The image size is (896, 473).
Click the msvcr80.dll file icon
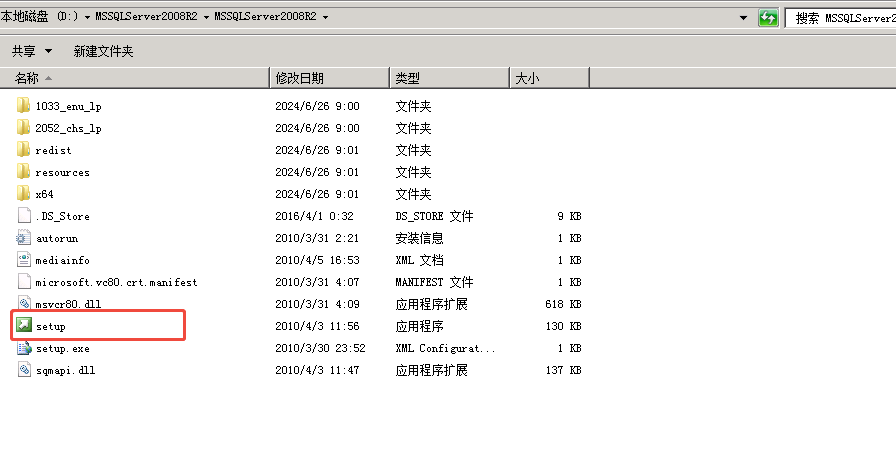tap(24, 303)
